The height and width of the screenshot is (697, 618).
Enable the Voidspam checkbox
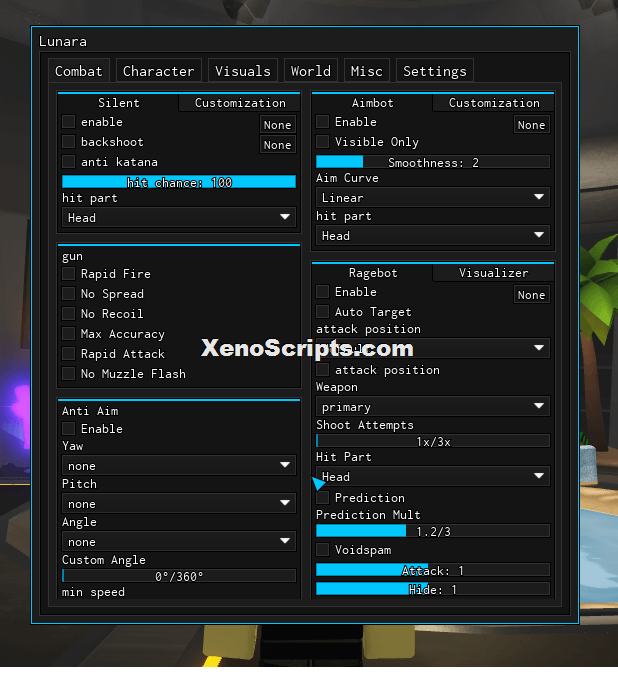point(322,550)
